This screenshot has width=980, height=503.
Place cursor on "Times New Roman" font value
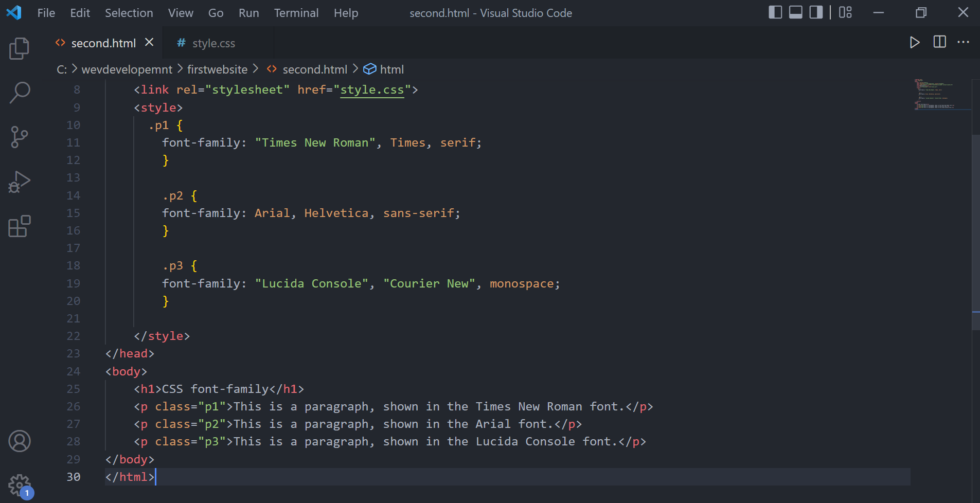tap(315, 142)
